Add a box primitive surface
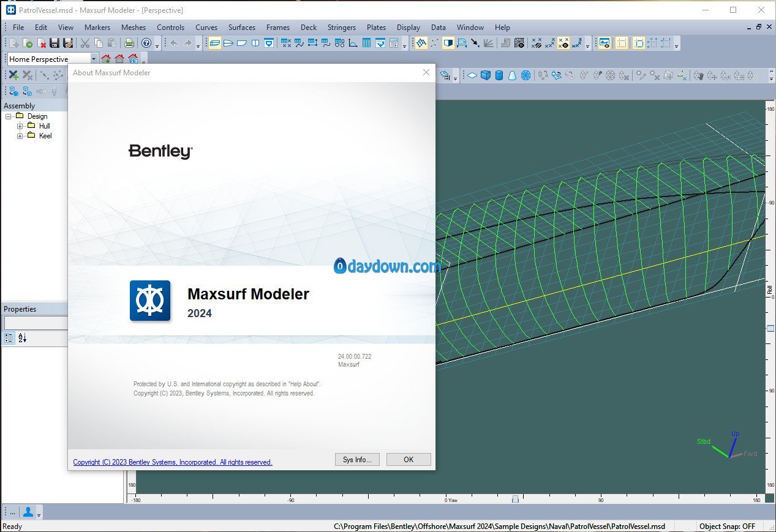 (486, 75)
